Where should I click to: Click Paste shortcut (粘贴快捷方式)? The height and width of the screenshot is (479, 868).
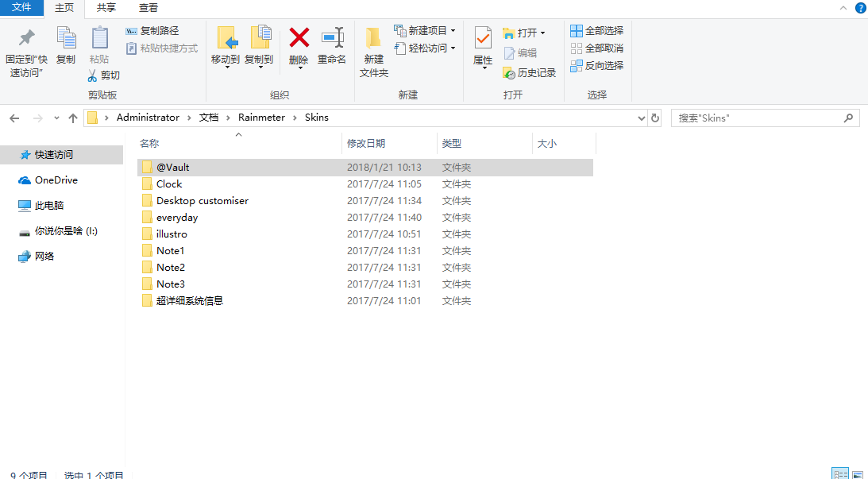pyautogui.click(x=162, y=48)
